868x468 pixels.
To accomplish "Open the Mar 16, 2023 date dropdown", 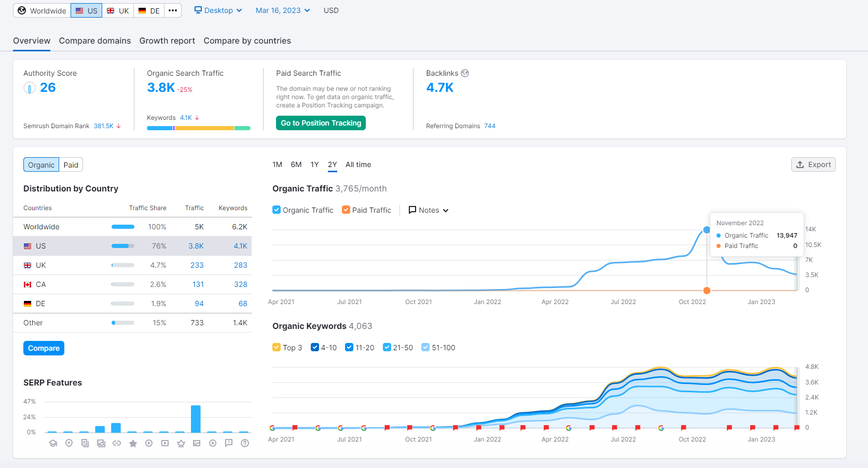I will (283, 10).
